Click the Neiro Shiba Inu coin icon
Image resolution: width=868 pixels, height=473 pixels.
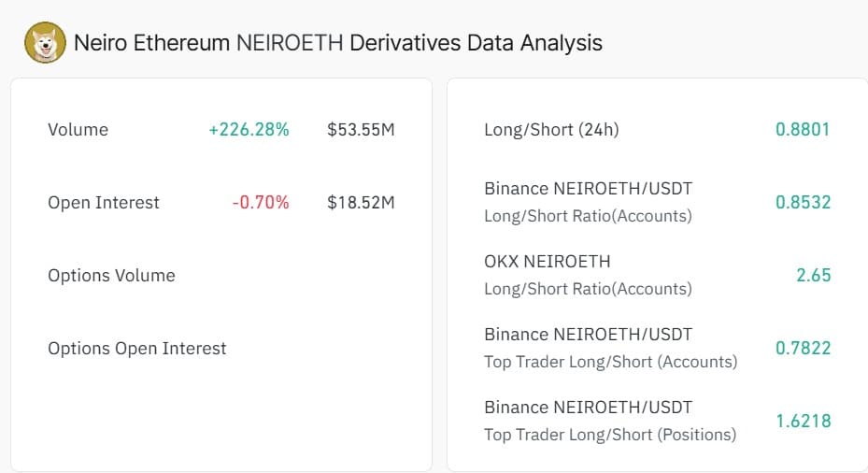(x=44, y=43)
